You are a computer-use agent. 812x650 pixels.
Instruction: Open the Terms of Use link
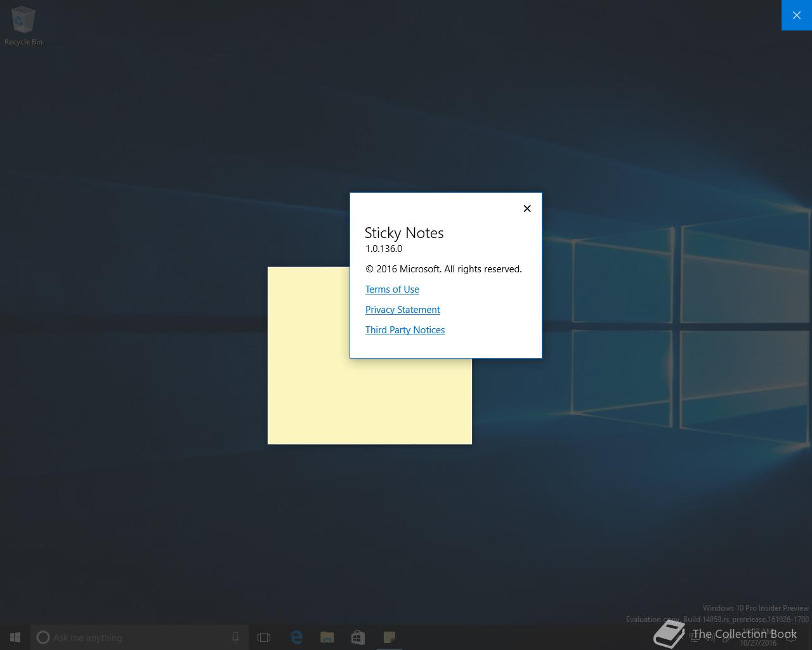click(x=392, y=289)
